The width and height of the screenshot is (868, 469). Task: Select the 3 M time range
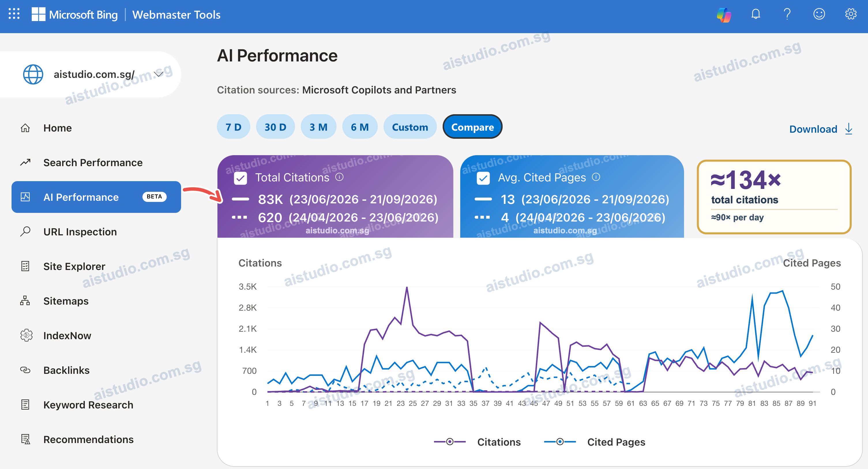click(318, 127)
